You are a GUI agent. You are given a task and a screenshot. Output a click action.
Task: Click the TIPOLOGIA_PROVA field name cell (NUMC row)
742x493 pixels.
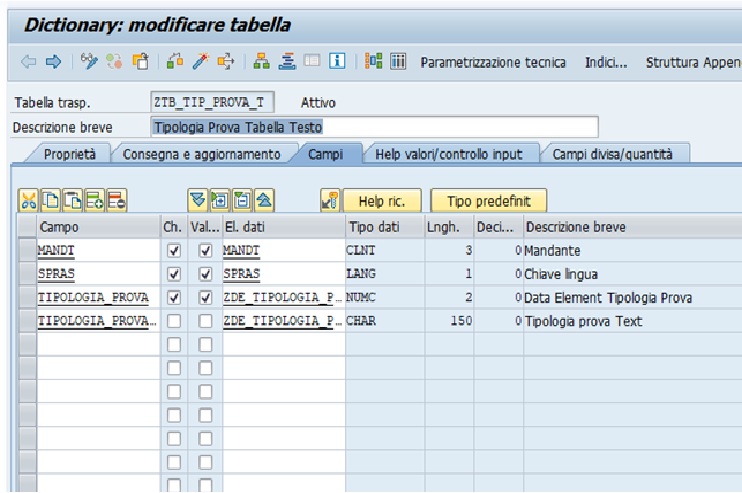(x=98, y=298)
